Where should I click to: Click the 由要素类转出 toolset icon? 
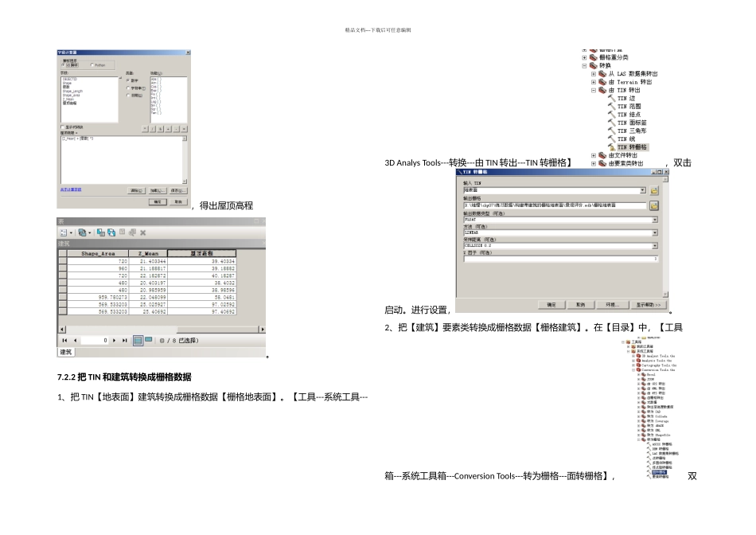602,163
